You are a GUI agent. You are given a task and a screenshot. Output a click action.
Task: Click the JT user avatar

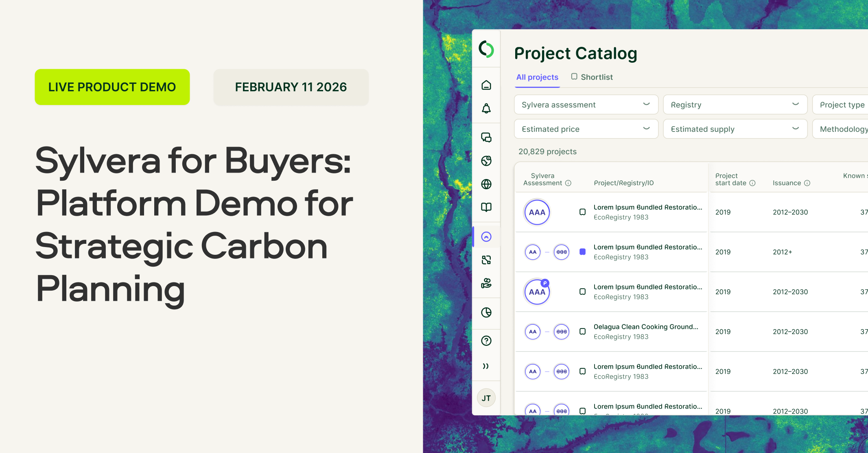486,398
